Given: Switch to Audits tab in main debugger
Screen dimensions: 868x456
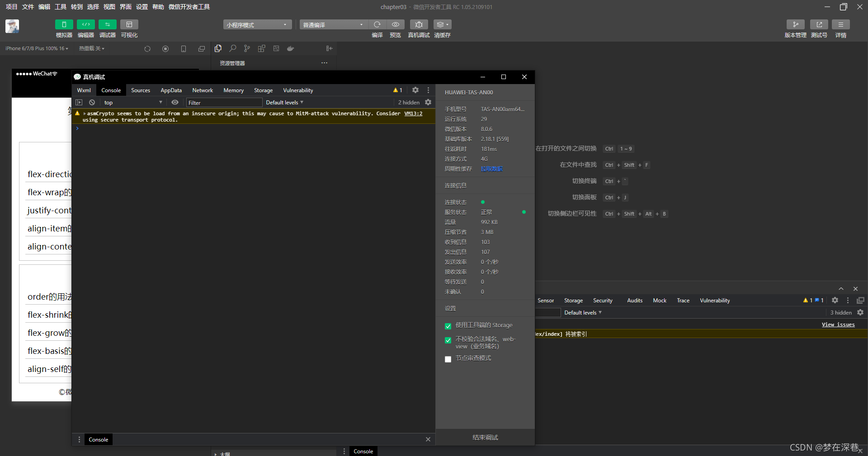Looking at the screenshot, I should tap(635, 301).
